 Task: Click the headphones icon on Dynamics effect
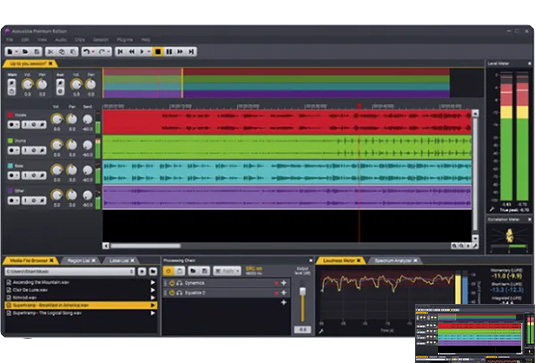179,283
